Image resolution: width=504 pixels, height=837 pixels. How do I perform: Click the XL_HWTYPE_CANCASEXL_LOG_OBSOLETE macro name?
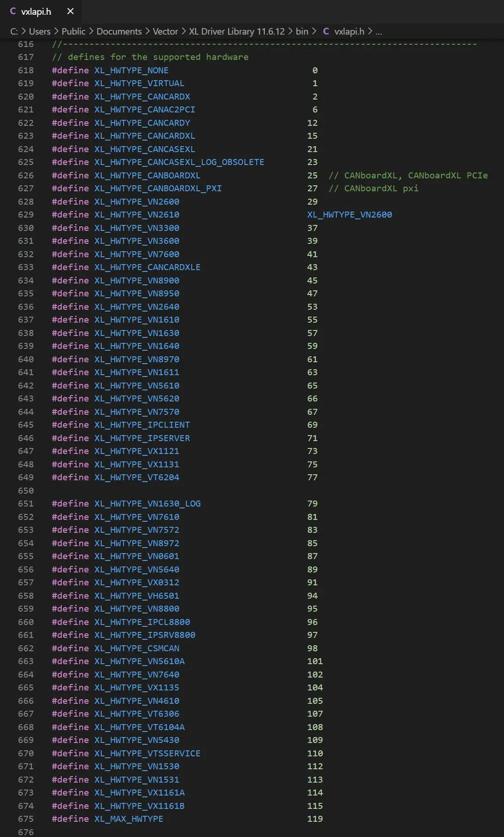pyautogui.click(x=179, y=162)
